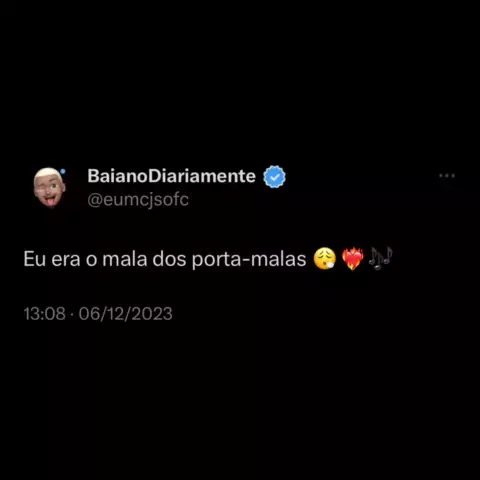
Task: Click the white hair of the memoji avatar
Action: pos(49,173)
